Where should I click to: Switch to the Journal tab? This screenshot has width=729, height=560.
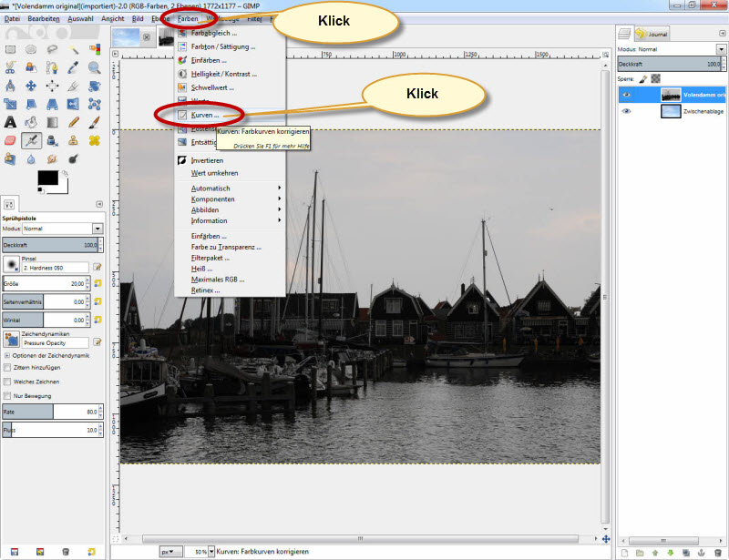pyautogui.click(x=652, y=34)
